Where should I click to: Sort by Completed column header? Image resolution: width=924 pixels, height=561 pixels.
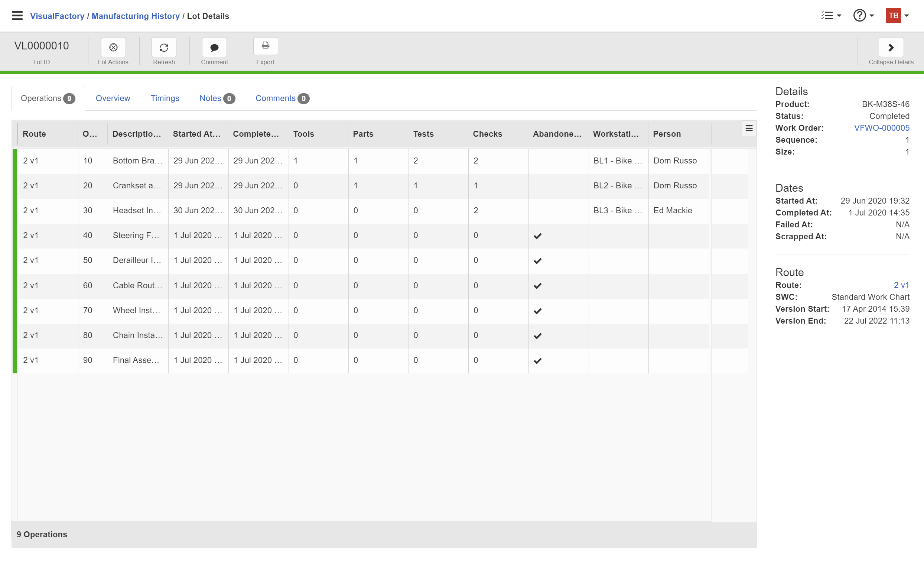coord(258,134)
